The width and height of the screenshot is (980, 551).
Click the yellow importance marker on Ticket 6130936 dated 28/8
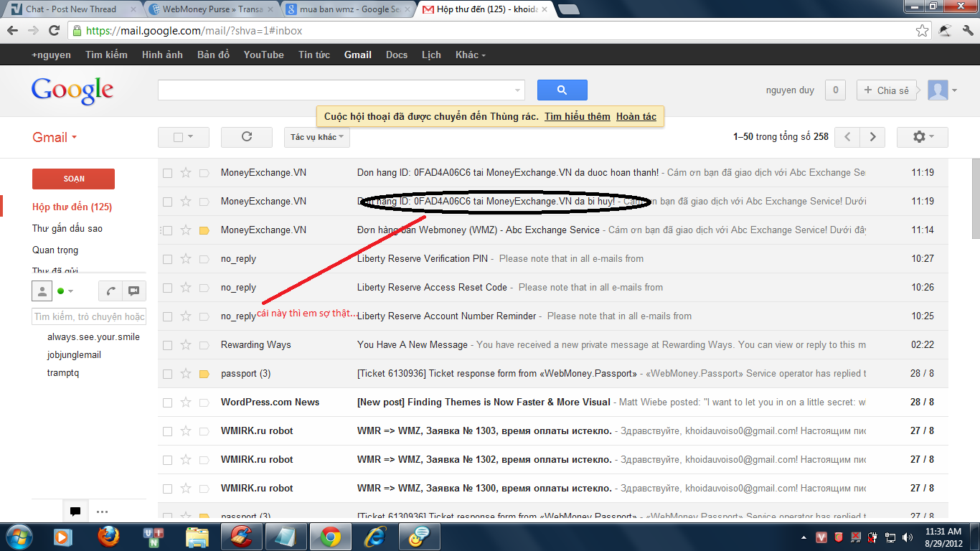click(204, 374)
